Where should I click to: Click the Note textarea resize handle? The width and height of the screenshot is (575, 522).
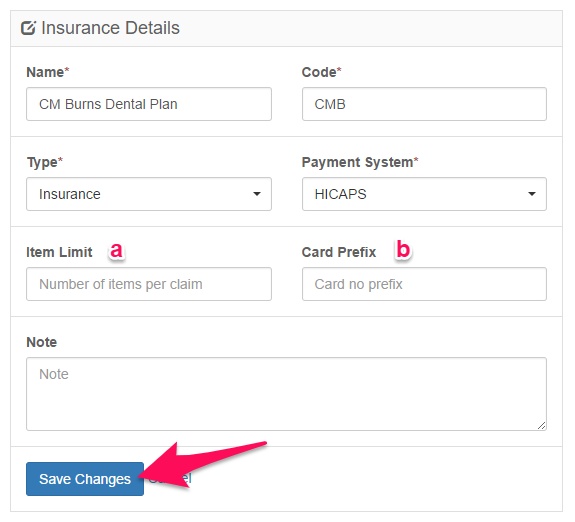[541, 426]
